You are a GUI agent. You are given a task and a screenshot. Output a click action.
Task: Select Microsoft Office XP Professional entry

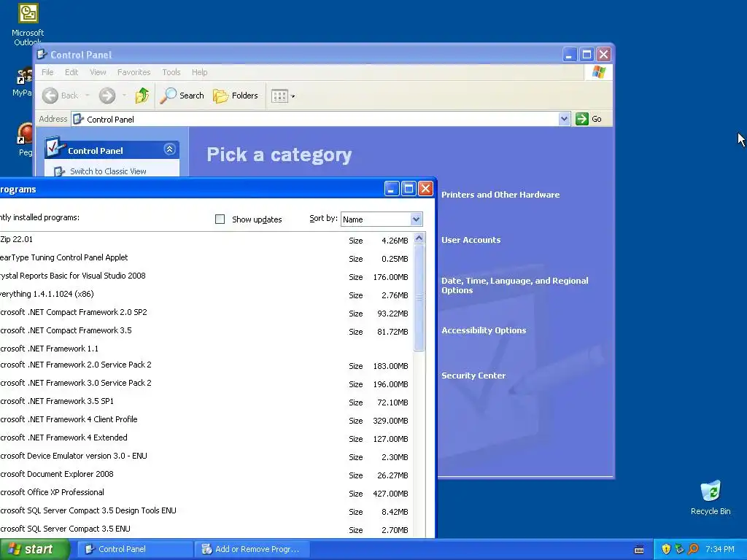tap(206, 493)
